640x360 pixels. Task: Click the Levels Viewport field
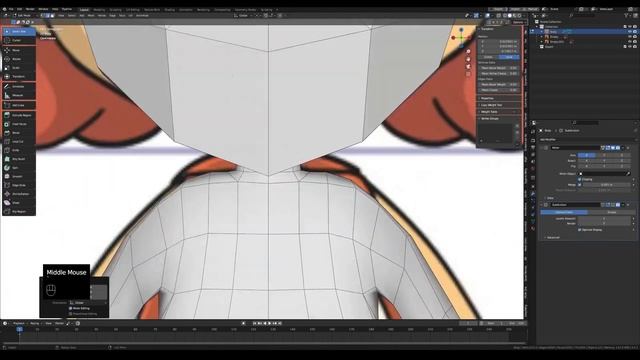[x=604, y=218]
